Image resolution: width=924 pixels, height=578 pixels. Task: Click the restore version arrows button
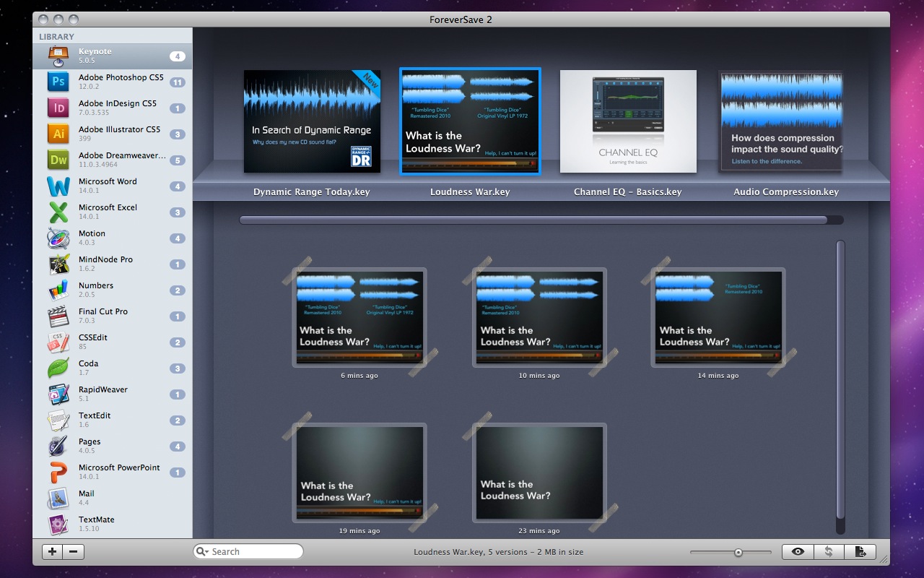point(829,552)
